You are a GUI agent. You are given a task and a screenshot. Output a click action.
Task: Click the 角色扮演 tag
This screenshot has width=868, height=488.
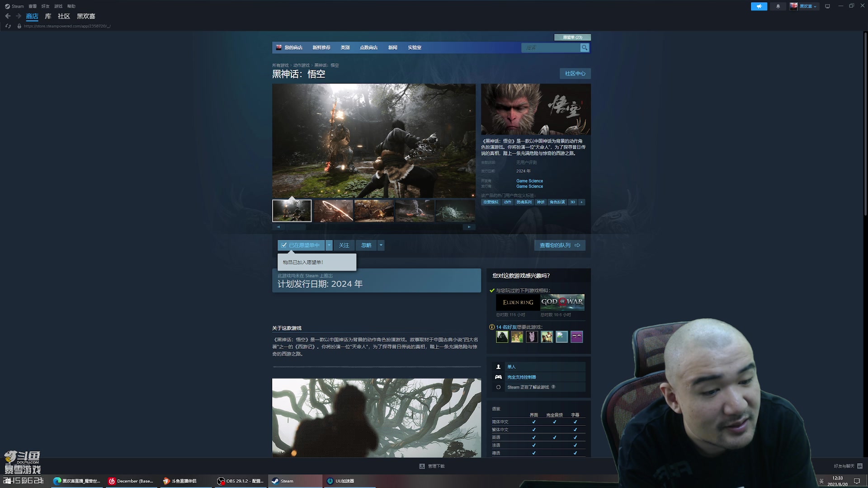557,202
